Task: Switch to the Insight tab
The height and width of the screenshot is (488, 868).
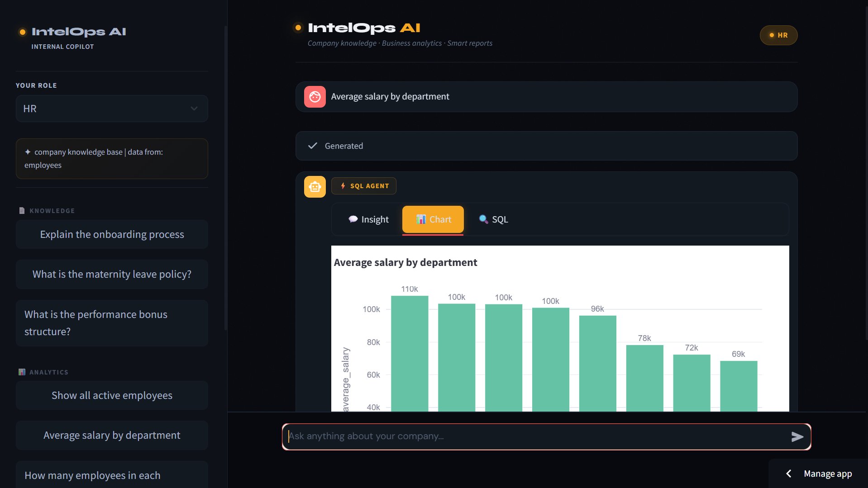Action: pyautogui.click(x=368, y=219)
